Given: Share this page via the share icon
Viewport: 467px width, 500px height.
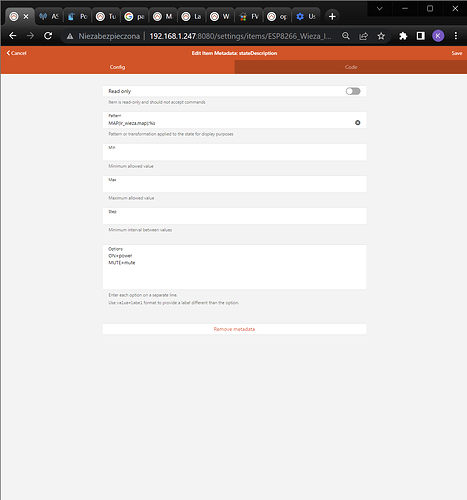Looking at the screenshot, I should click(x=364, y=36).
